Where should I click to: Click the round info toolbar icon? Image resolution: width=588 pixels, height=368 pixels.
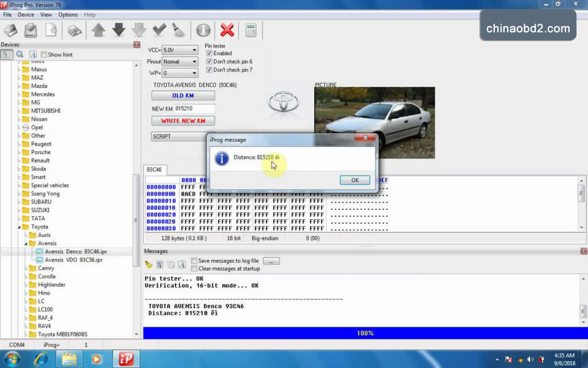[x=203, y=30]
